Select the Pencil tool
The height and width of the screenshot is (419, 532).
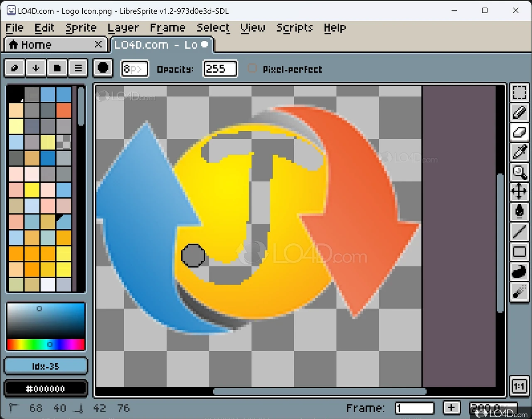pos(519,113)
